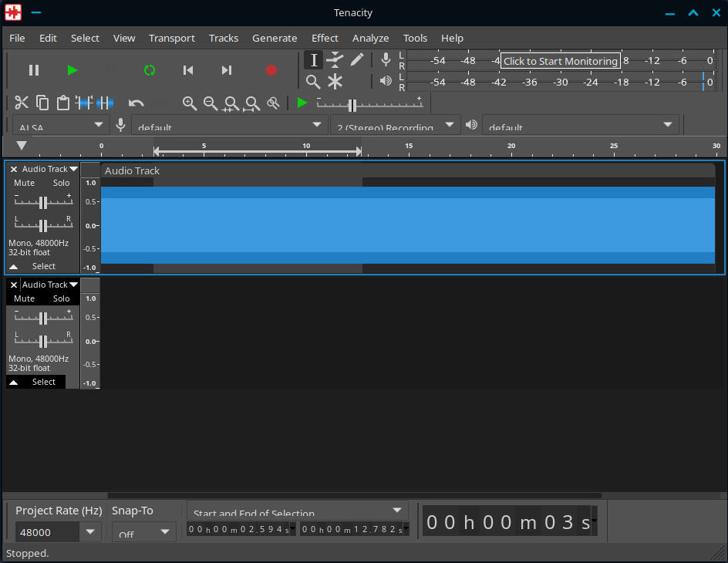728x563 pixels.
Task: Click the Zoom In magnifier icon
Action: [x=189, y=103]
